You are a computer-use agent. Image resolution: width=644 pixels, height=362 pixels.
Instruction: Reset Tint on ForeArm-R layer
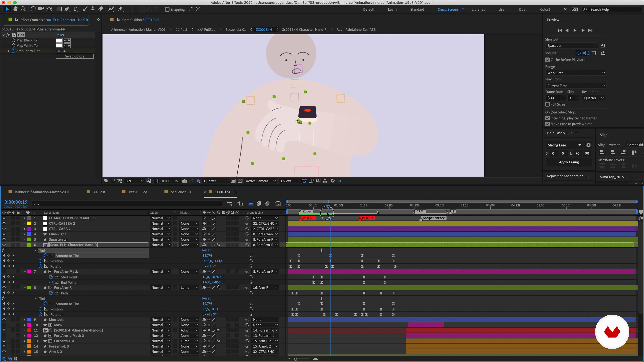click(x=206, y=298)
